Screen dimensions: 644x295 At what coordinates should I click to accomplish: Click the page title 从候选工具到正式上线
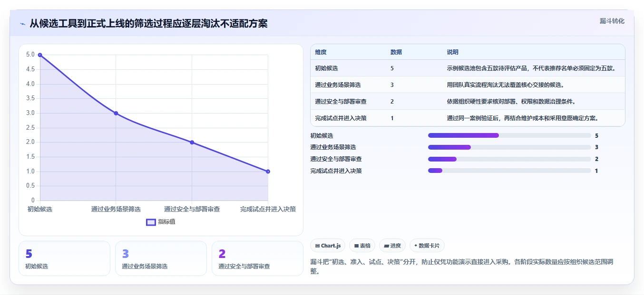[148, 24]
